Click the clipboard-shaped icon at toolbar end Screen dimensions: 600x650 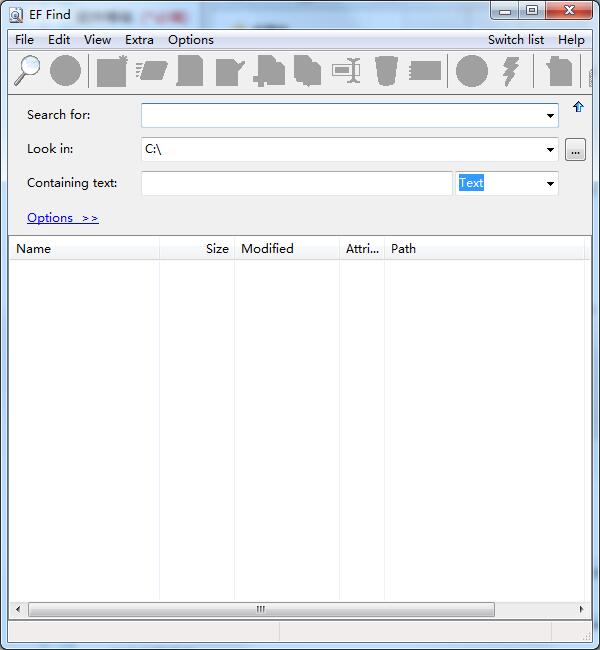click(559, 71)
